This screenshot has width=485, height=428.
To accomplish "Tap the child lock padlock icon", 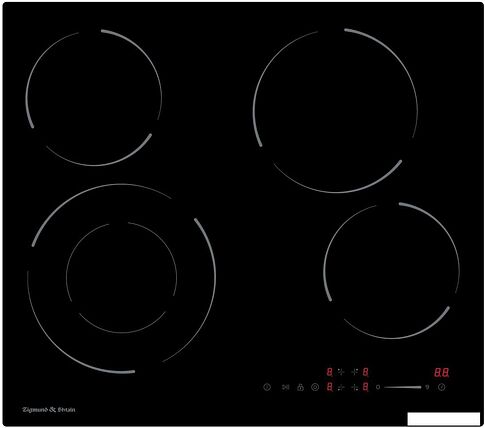I will (300, 387).
